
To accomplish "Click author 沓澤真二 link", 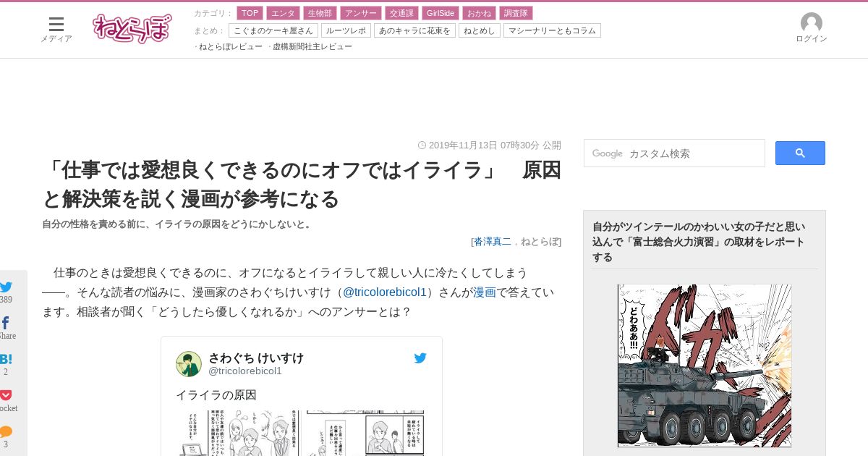I will tap(493, 241).
